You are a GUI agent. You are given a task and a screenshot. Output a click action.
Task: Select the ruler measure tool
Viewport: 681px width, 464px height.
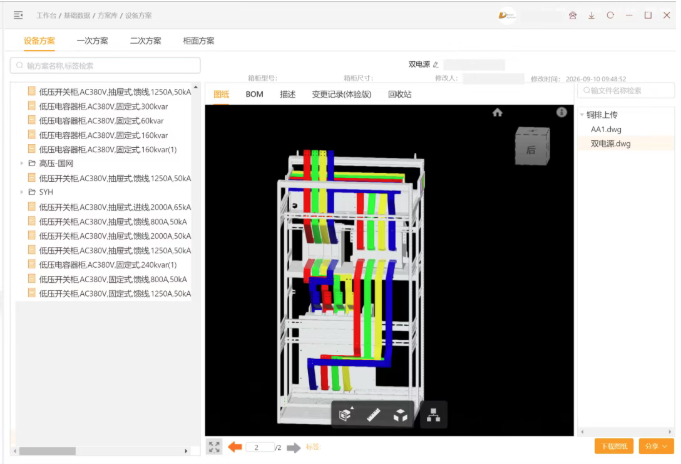point(373,415)
